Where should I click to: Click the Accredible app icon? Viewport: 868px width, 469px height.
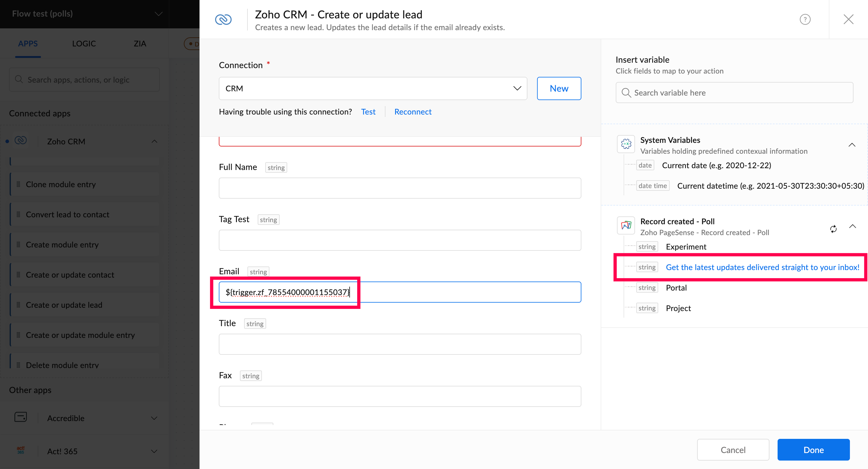(x=20, y=417)
